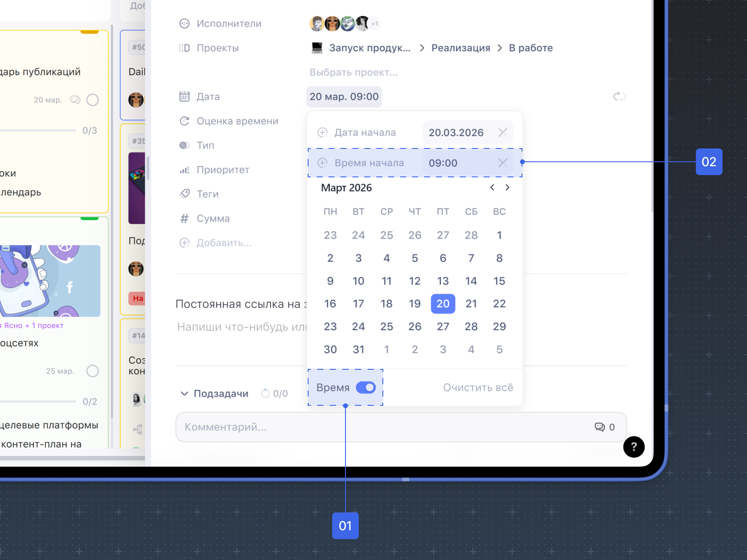Screen dimensions: 747x560
Task: Clear the start time 09:00 value
Action: (502, 163)
